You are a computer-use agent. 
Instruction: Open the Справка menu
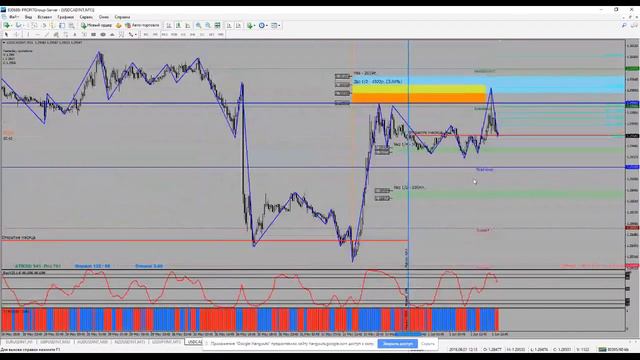click(x=122, y=17)
